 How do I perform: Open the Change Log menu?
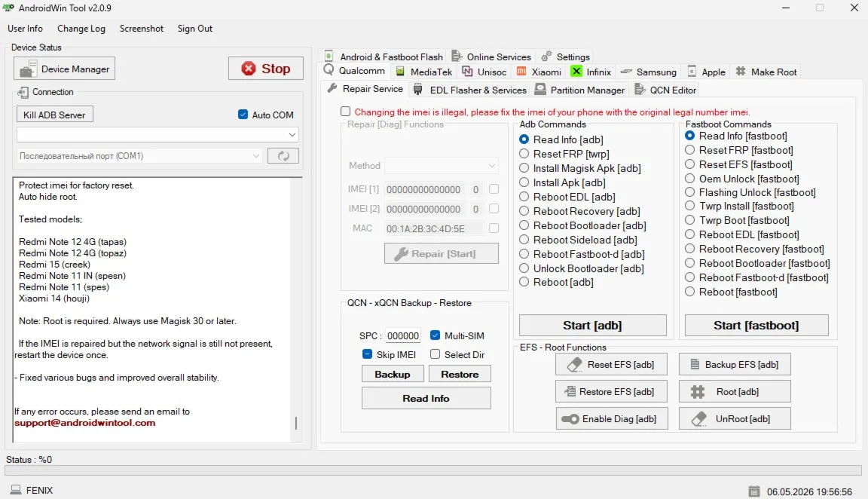pyautogui.click(x=81, y=28)
